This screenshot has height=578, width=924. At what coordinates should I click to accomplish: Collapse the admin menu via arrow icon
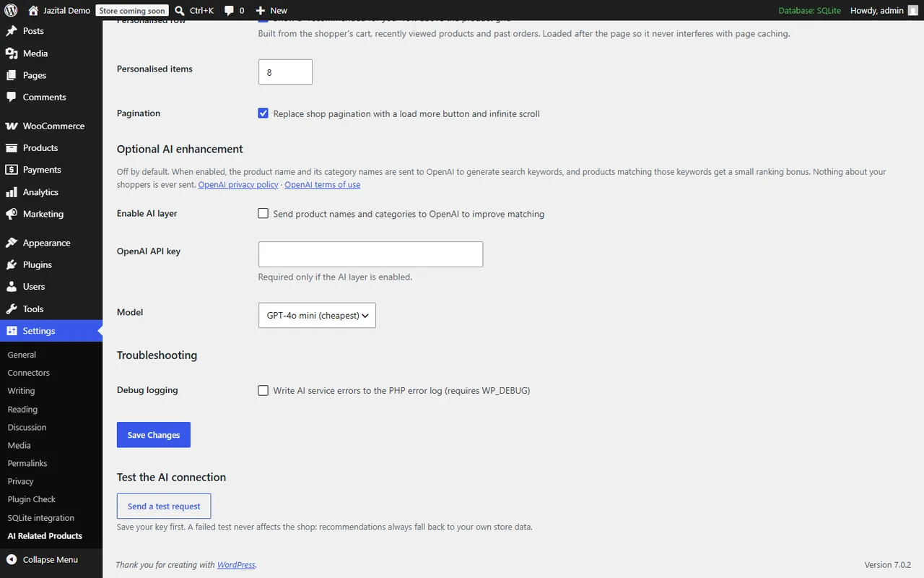[12, 560]
